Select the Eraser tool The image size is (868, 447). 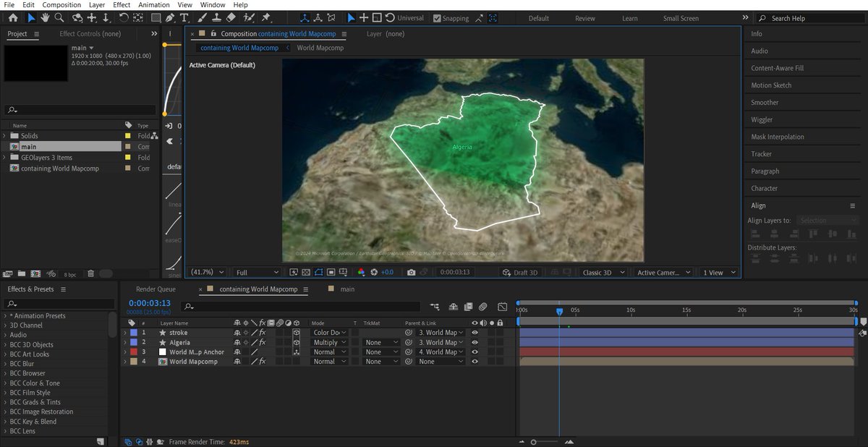231,18
